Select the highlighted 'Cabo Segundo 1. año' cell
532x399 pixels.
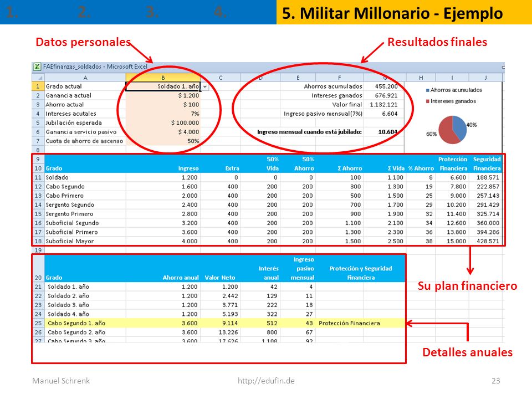[x=85, y=323]
